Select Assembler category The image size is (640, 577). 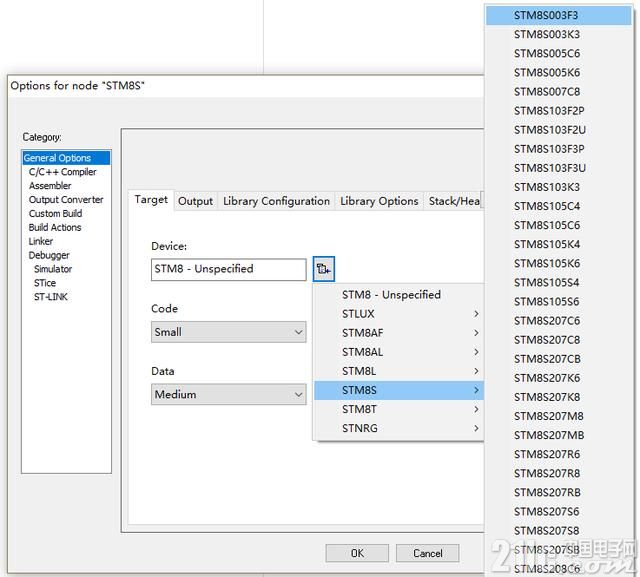click(x=50, y=186)
